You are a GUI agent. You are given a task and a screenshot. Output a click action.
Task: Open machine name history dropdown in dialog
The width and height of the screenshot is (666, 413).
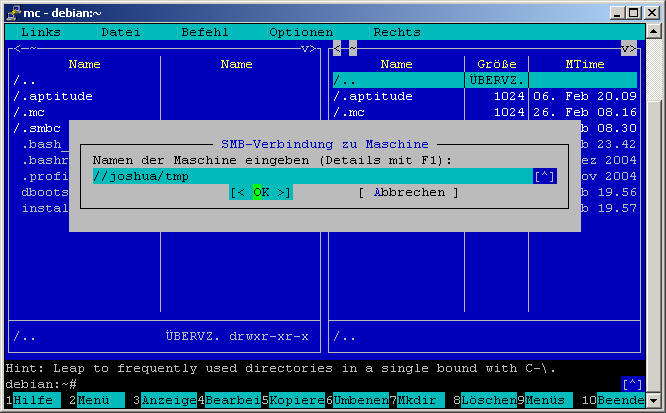pos(545,176)
